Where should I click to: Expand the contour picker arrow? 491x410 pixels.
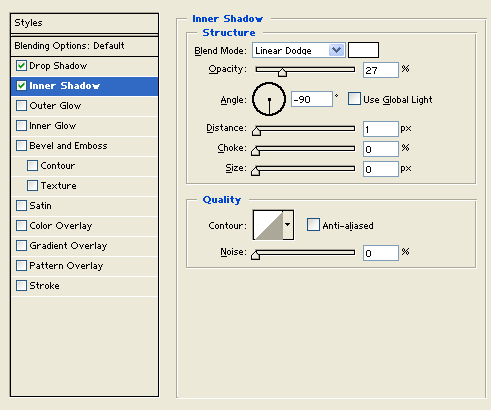coord(288,225)
